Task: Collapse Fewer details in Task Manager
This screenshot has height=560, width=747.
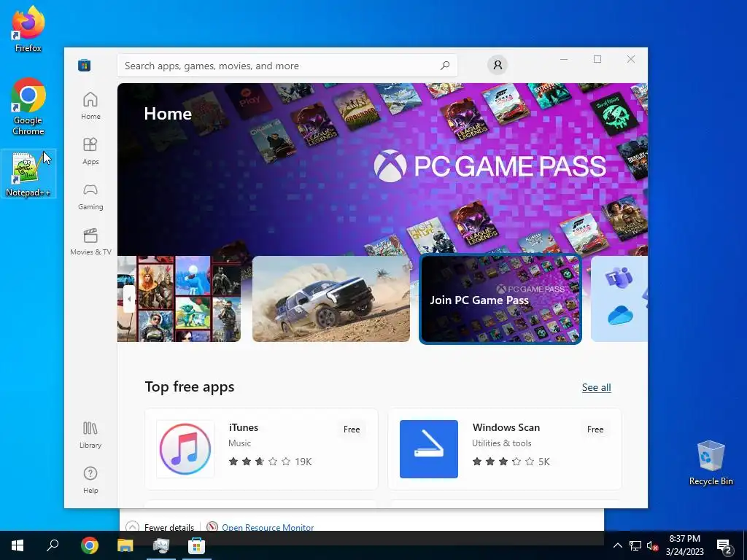Action: pos(160,526)
